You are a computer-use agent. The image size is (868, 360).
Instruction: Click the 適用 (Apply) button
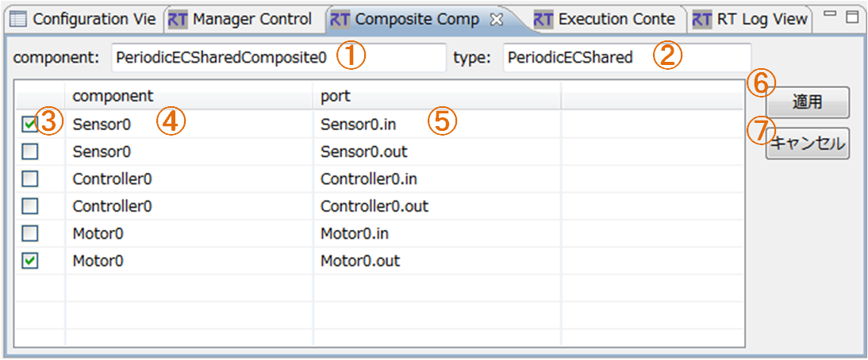pyautogui.click(x=807, y=102)
